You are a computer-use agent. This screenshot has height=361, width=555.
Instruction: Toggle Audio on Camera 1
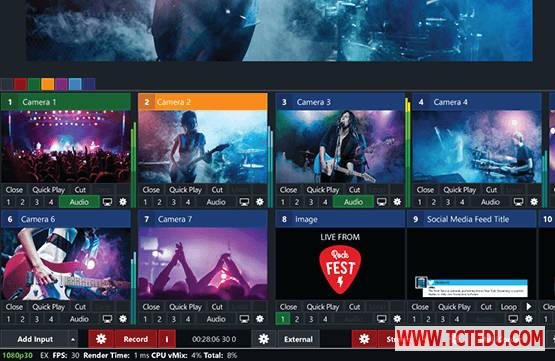[x=79, y=202]
